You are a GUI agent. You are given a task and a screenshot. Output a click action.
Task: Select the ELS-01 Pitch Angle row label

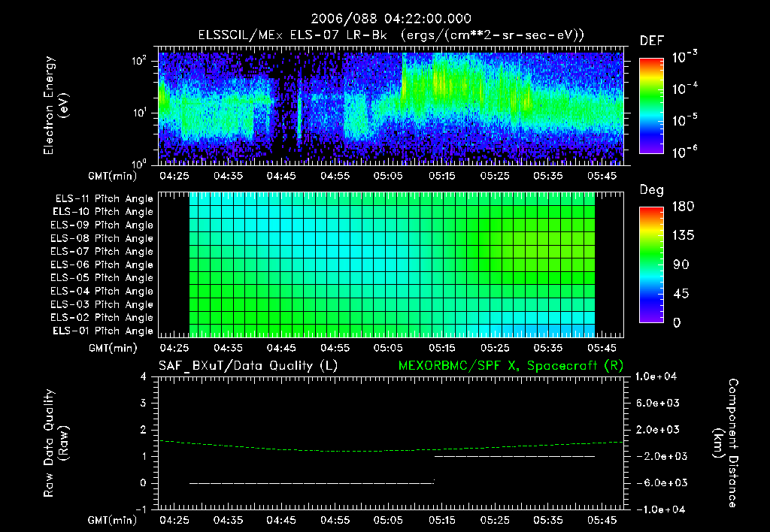pos(103,331)
